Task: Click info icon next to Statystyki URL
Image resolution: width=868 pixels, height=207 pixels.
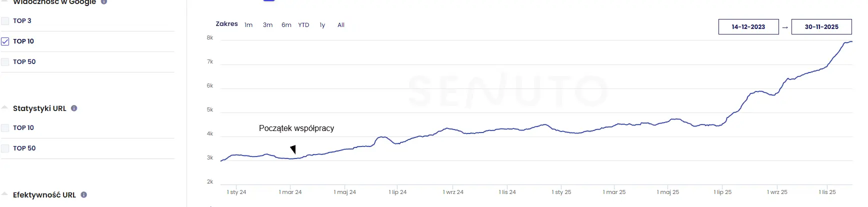Action: pos(74,108)
